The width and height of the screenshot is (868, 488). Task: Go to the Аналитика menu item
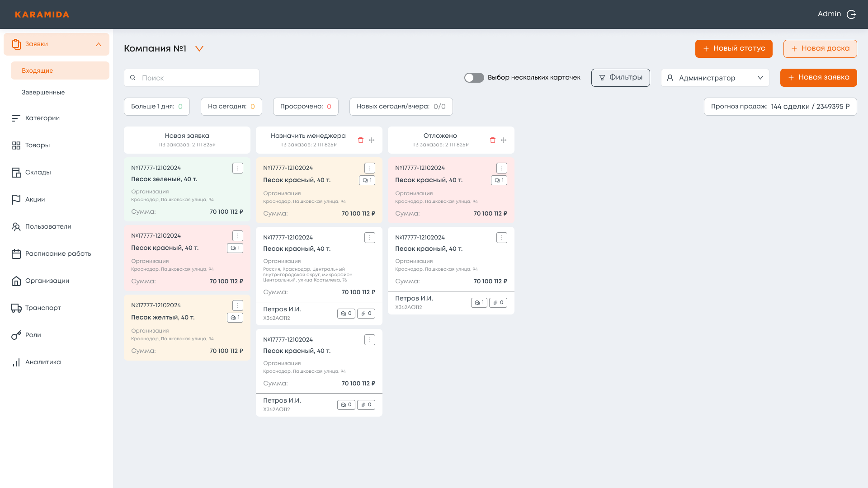tap(43, 362)
